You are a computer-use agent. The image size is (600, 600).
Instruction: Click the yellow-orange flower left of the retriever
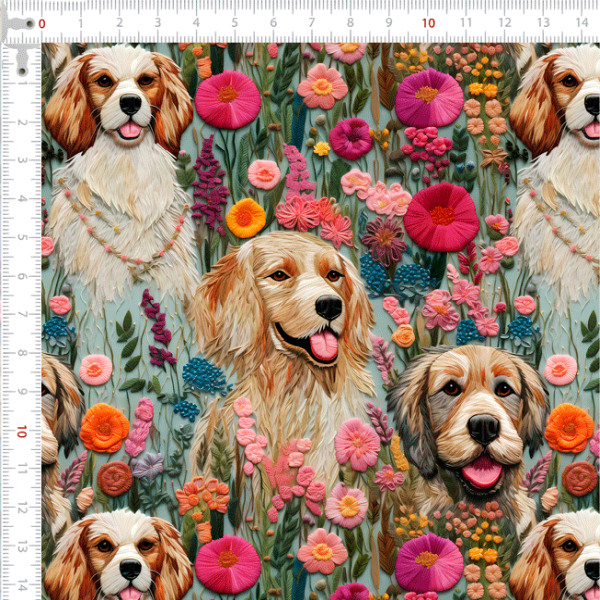coord(245,217)
